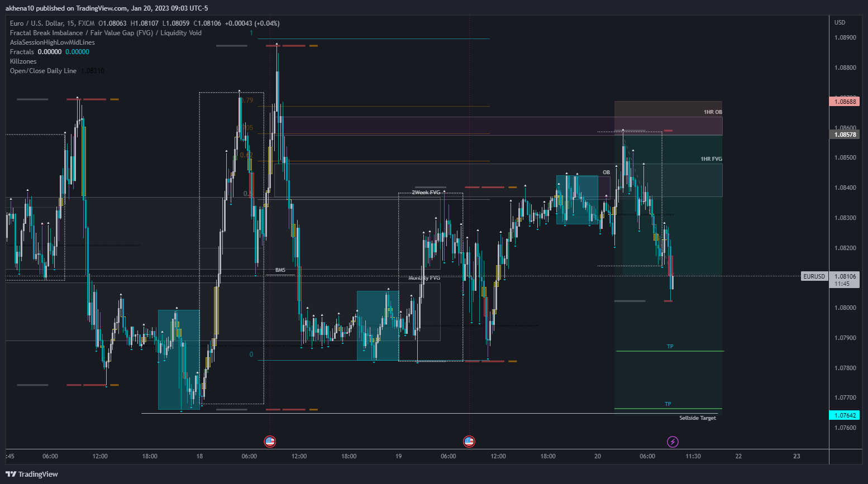Select the 2Week FVG label

(426, 193)
